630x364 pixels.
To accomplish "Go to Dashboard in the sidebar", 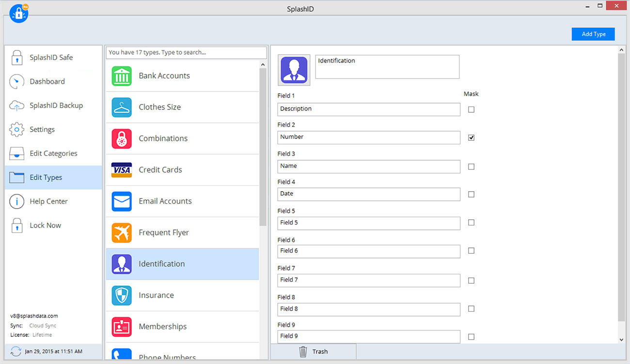I will 53,81.
